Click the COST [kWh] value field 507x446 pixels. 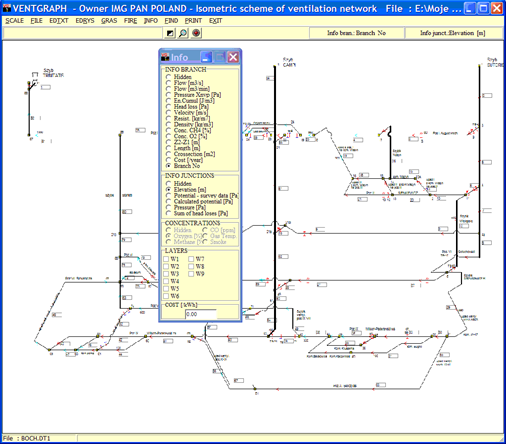[x=201, y=314]
